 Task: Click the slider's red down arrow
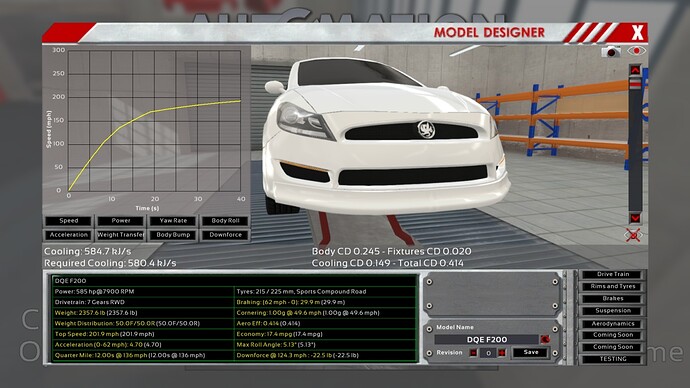635,218
